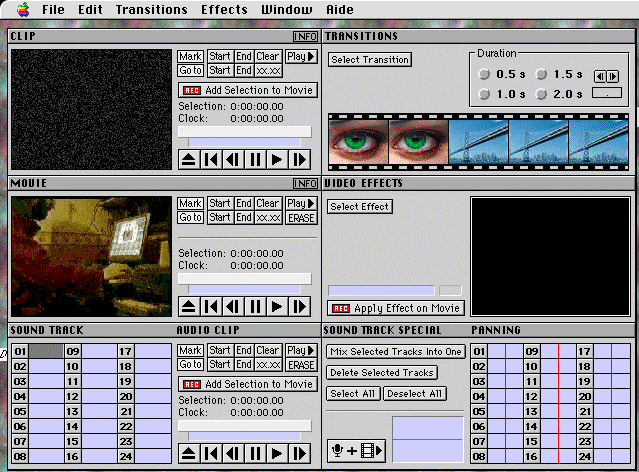Image resolution: width=639 pixels, height=472 pixels.
Task: Click Mark Clear in the Clip panel
Action: 267,56
